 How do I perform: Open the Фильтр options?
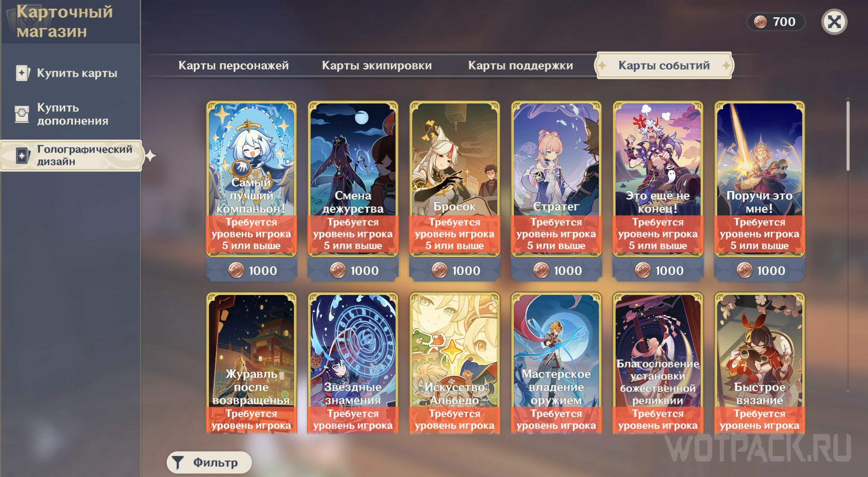tap(209, 463)
